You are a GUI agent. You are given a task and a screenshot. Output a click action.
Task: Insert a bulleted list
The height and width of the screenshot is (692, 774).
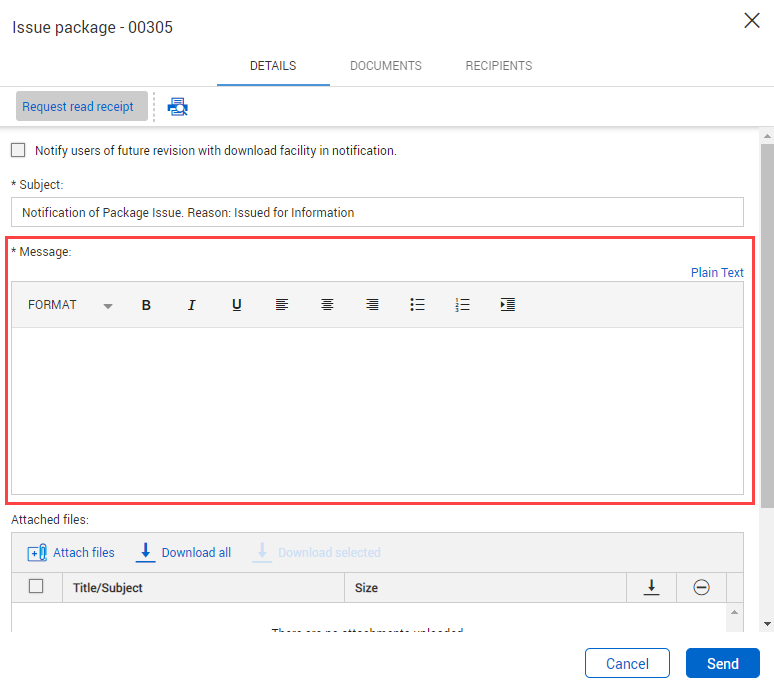417,305
